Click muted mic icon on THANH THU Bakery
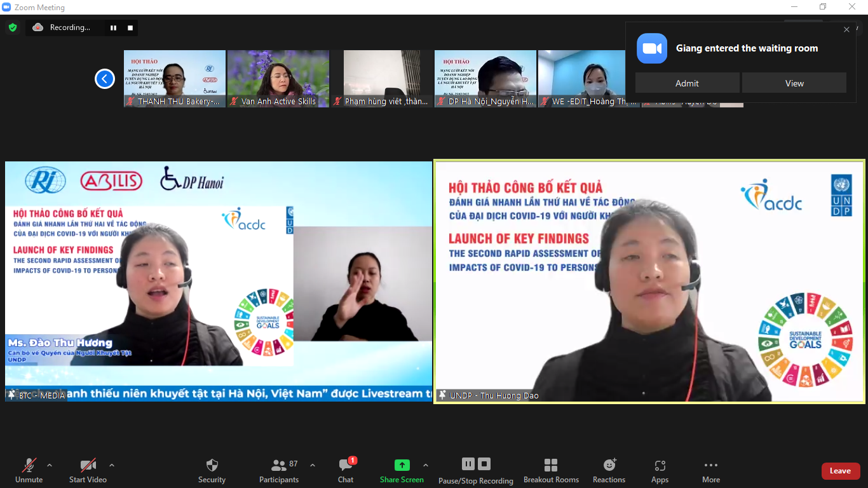The height and width of the screenshot is (488, 868). click(x=131, y=102)
